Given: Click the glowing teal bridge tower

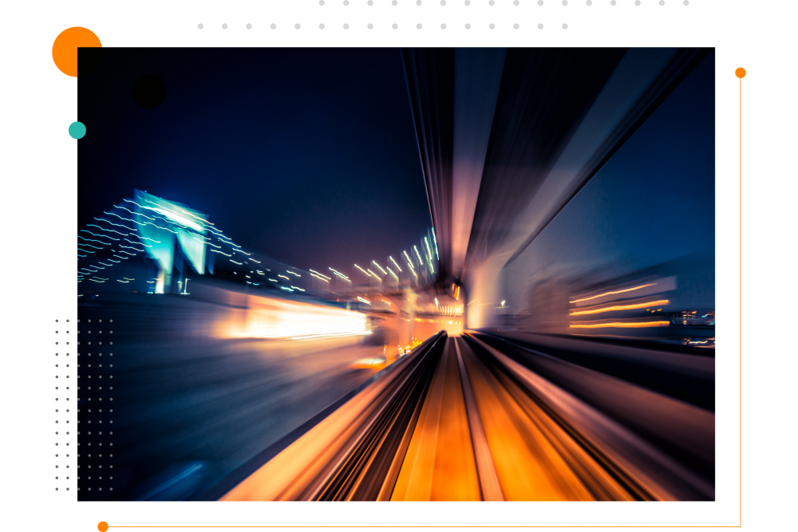Looking at the screenshot, I should tap(172, 233).
